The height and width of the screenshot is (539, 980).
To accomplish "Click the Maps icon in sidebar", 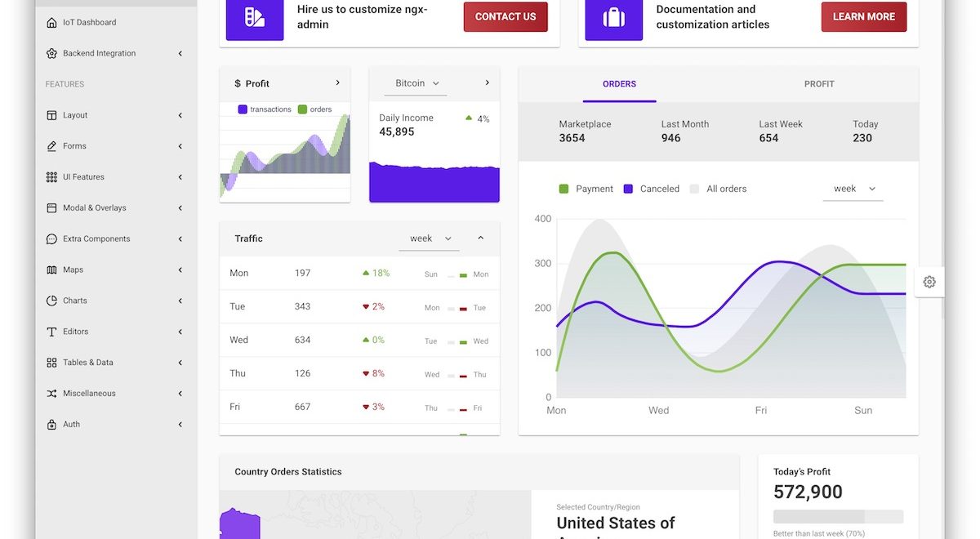I will (51, 269).
